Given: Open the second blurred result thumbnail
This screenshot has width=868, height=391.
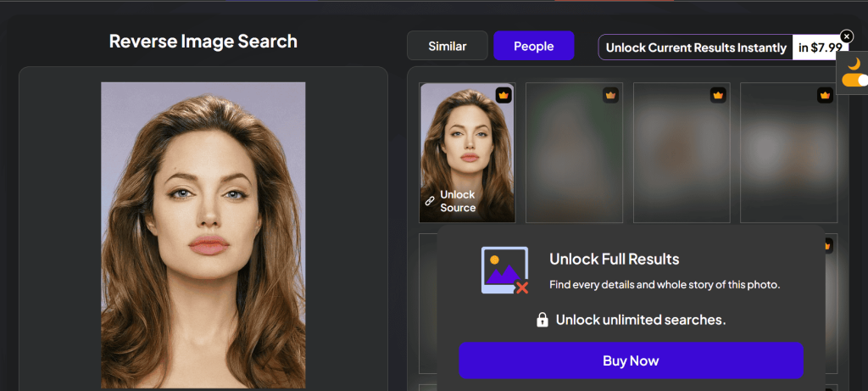Looking at the screenshot, I should point(574,153).
